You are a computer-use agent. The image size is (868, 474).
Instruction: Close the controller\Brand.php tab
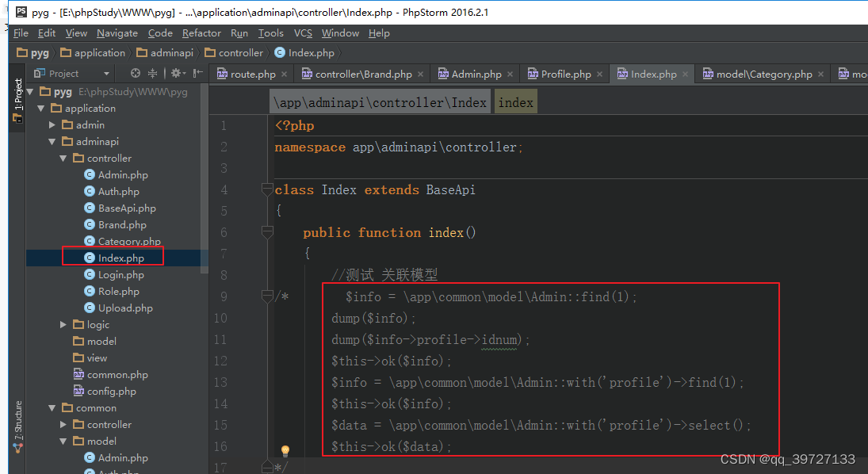[421, 75]
